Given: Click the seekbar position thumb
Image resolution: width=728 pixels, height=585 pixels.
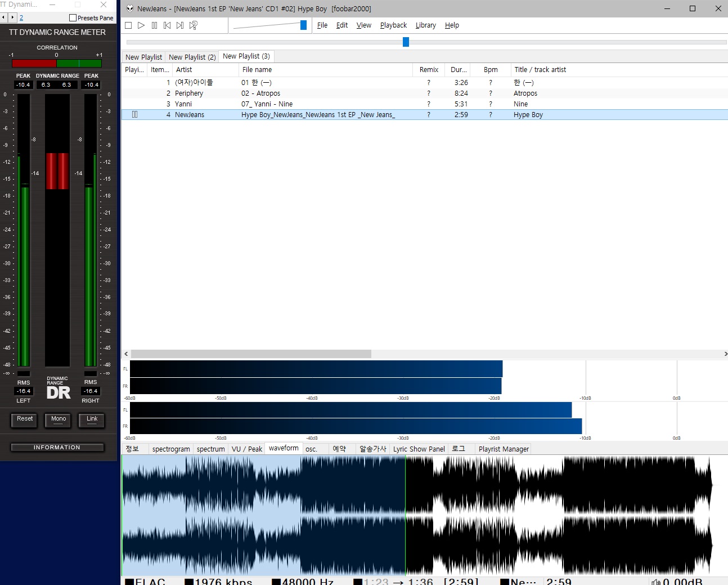Looking at the screenshot, I should (406, 42).
